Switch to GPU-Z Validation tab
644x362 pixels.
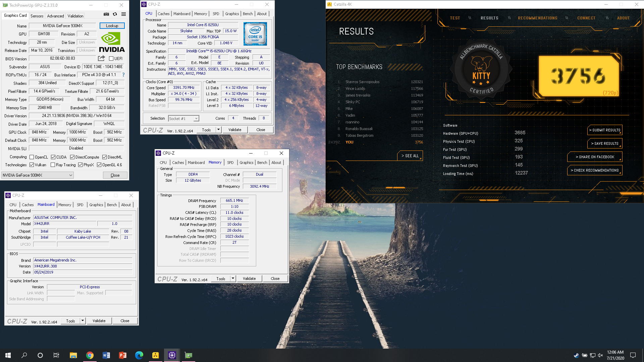tap(75, 16)
